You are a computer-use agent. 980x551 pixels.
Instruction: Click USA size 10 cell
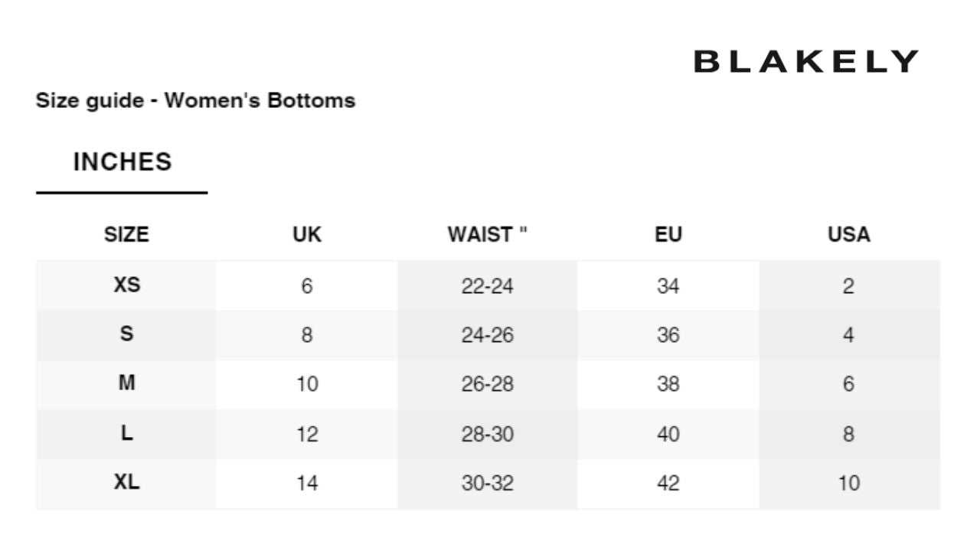click(x=849, y=484)
